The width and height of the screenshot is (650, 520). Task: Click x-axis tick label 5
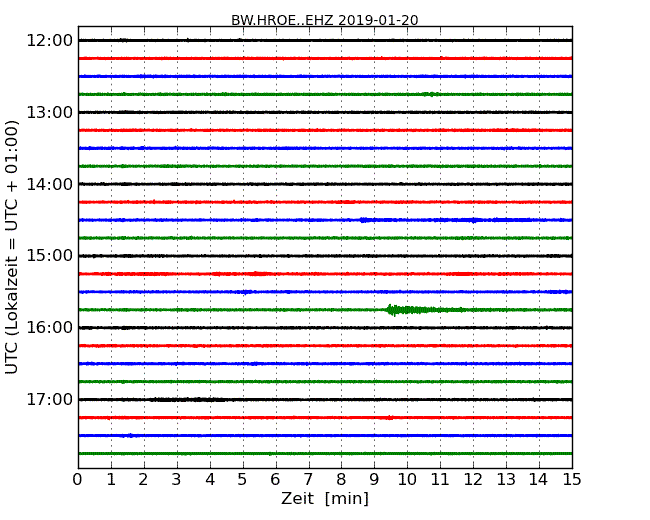point(243,480)
